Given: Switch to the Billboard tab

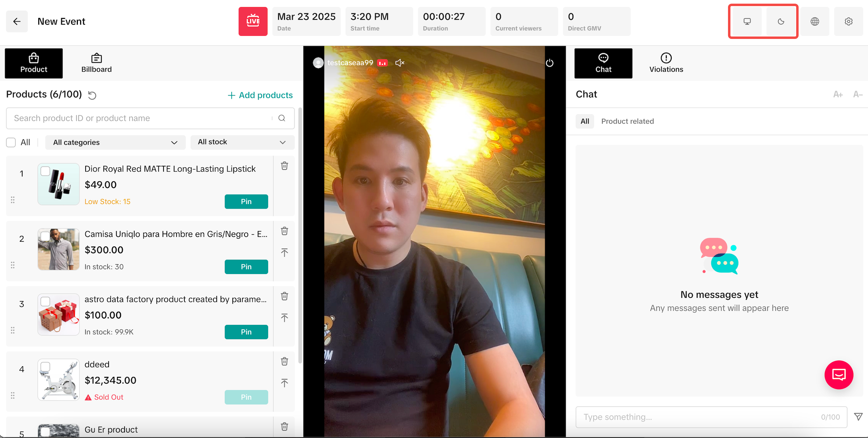Looking at the screenshot, I should (96, 63).
